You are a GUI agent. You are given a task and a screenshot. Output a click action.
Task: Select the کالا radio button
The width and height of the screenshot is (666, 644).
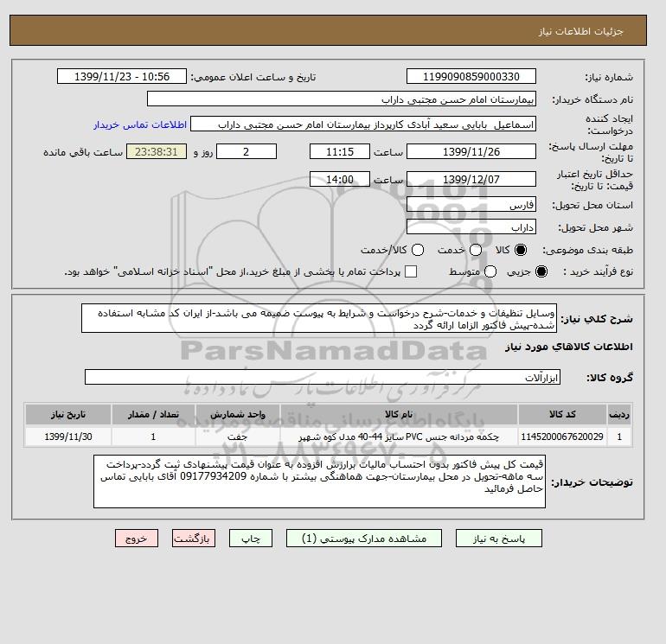point(521,250)
